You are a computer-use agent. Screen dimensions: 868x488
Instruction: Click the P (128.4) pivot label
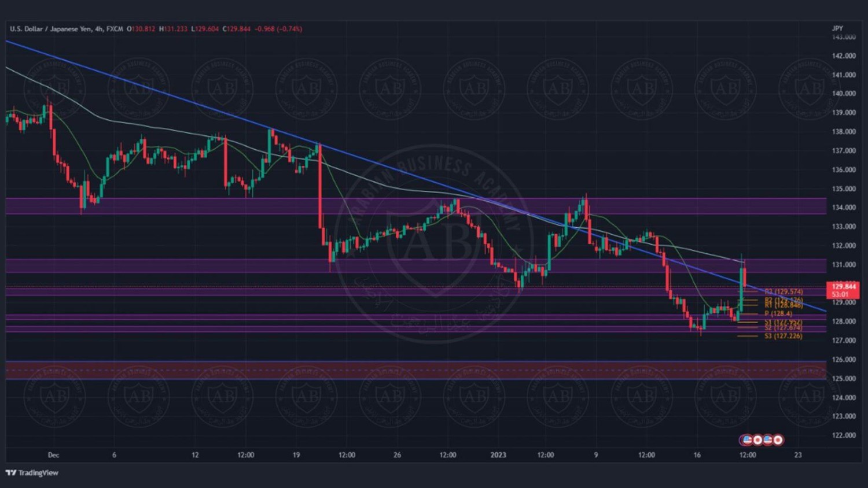coord(778,313)
